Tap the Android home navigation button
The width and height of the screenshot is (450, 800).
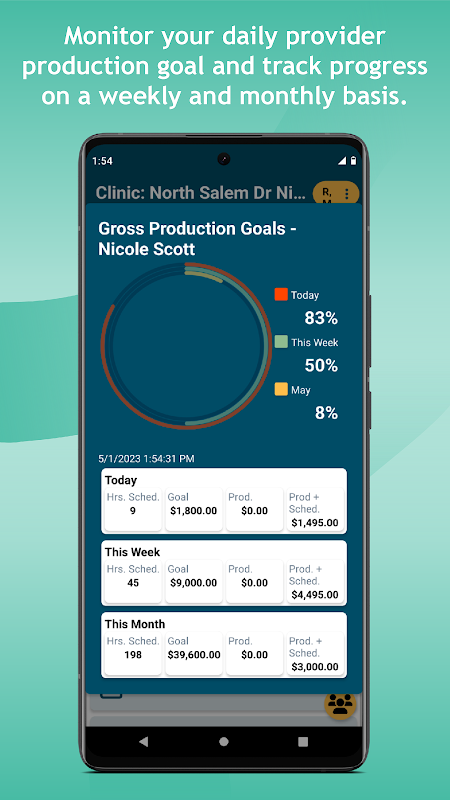(x=223, y=742)
